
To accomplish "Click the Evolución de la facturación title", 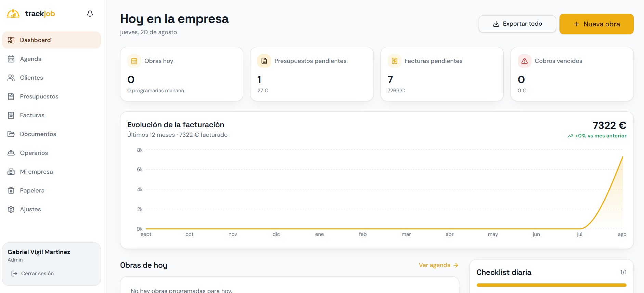I will tap(176, 125).
